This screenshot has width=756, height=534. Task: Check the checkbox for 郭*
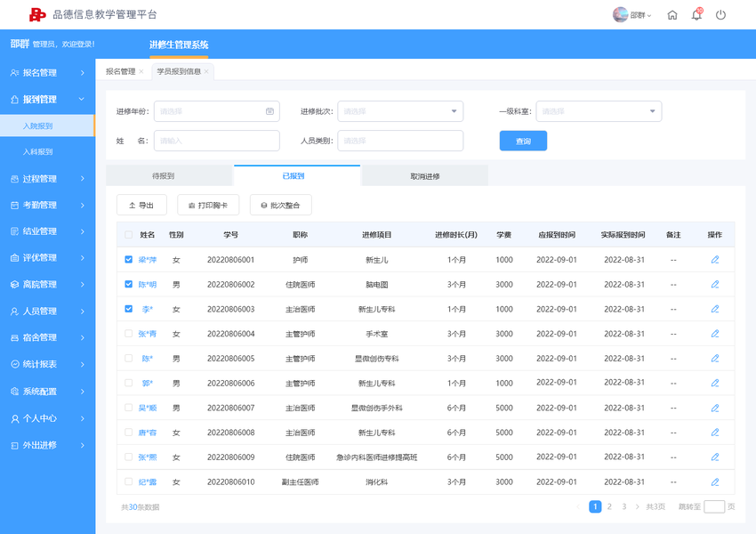click(128, 383)
